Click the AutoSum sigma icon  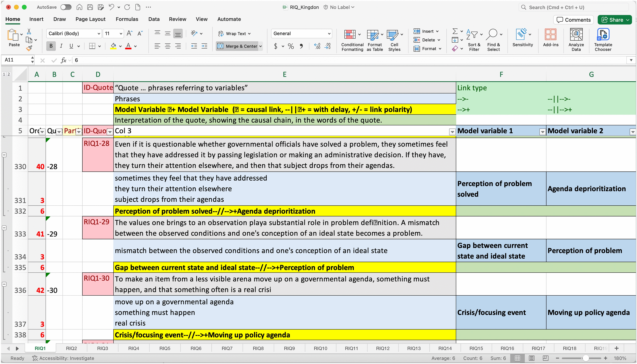pyautogui.click(x=455, y=31)
